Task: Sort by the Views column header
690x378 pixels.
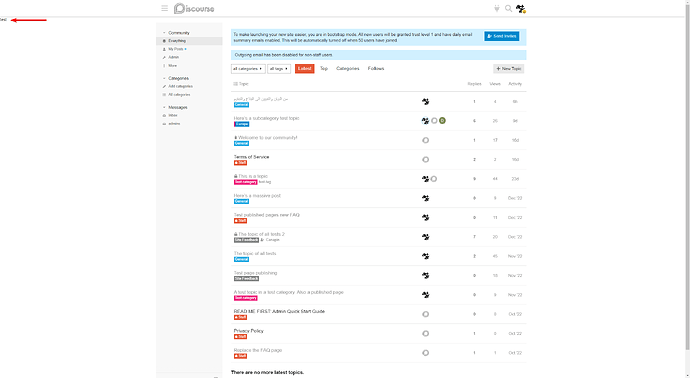Action: pos(495,84)
